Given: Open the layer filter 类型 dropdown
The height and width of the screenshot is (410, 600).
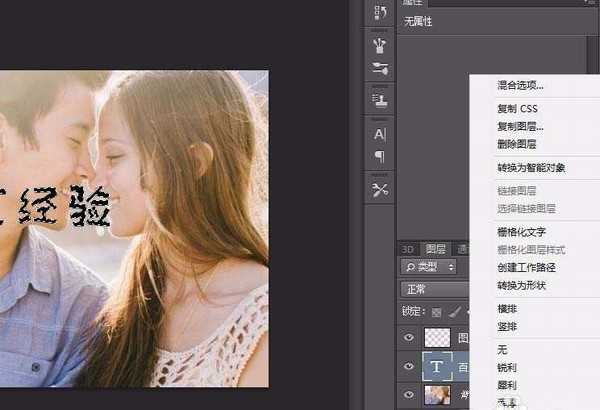Looking at the screenshot, I should coord(429,267).
